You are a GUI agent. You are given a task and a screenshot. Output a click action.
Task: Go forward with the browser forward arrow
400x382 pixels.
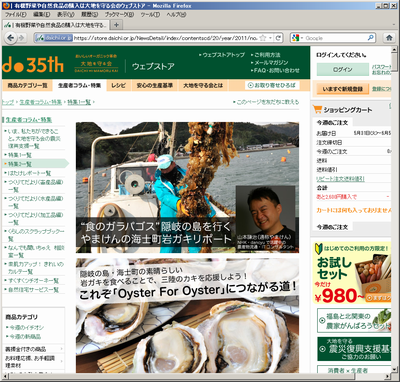coord(22,38)
